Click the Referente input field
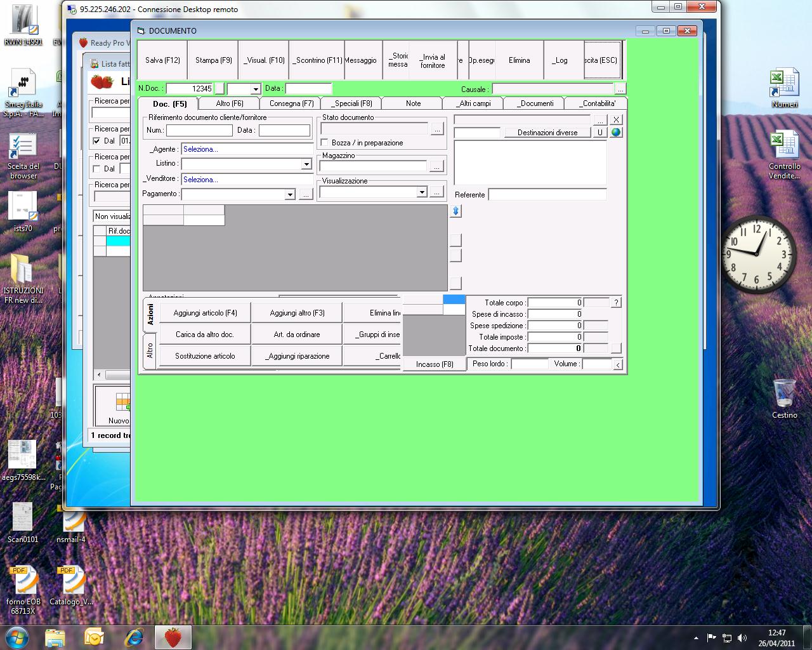The image size is (812, 650). (x=547, y=195)
